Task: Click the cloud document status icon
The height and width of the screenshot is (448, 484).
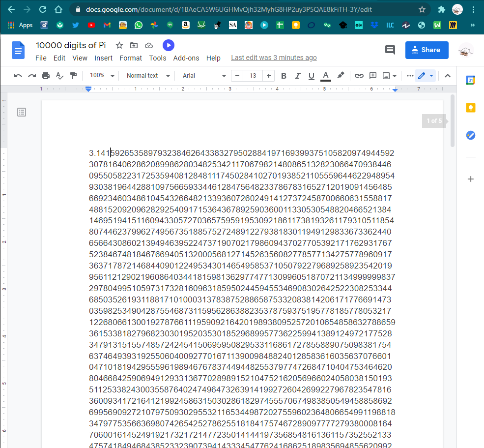Action: coord(149,46)
